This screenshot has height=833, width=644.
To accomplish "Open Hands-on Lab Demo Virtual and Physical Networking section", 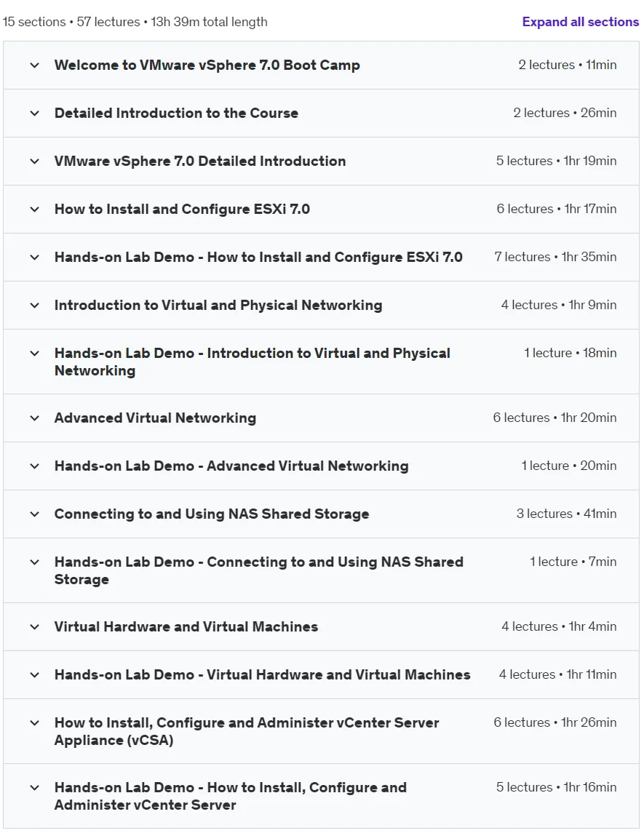I will [x=253, y=362].
